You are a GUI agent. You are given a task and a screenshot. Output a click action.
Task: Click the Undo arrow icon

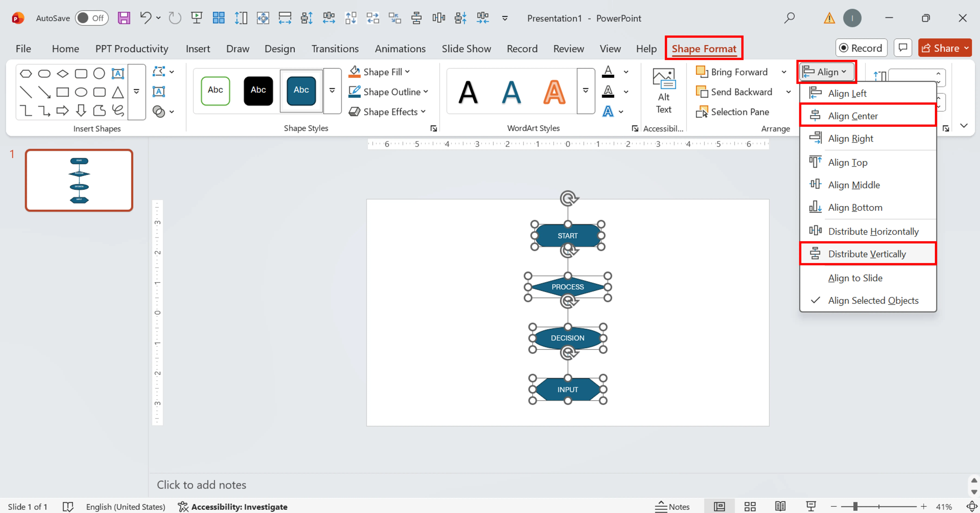point(145,18)
